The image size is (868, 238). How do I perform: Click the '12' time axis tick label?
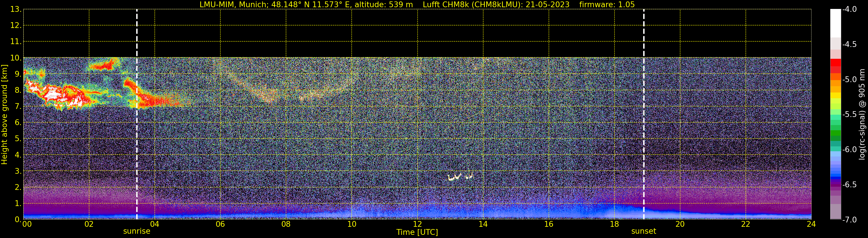point(417,224)
